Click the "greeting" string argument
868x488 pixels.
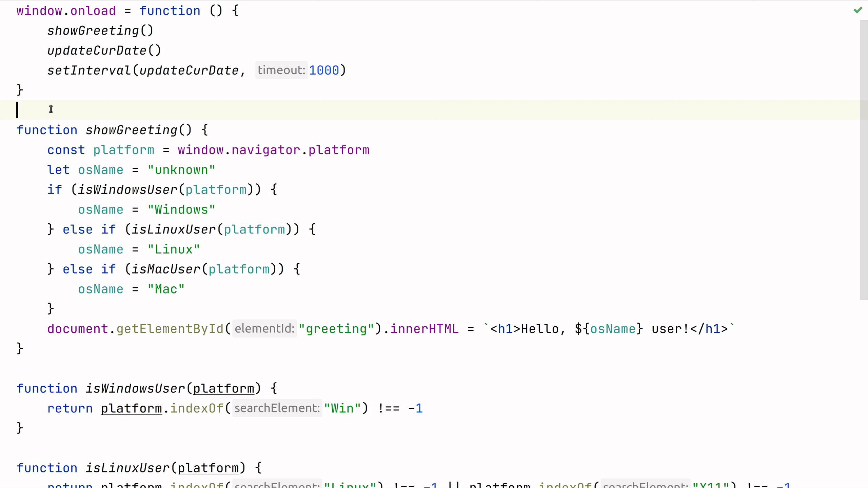[336, 329]
